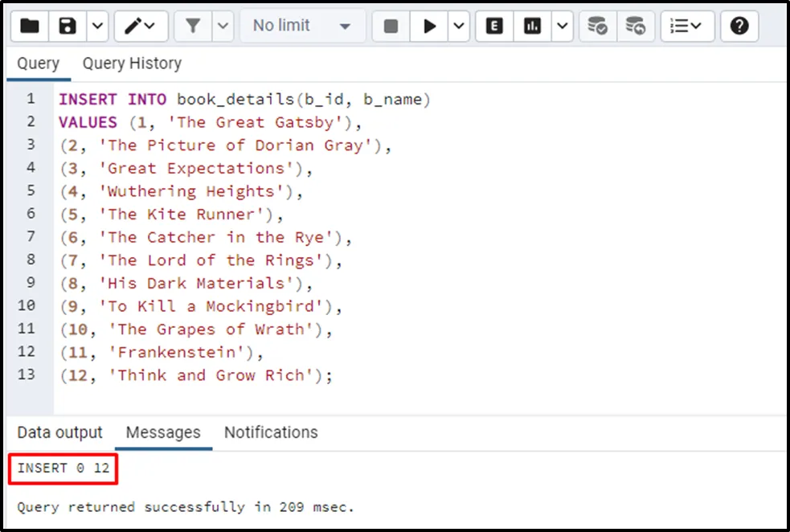Click the Filter funnel icon
Image resolution: width=790 pixels, height=532 pixels.
(x=193, y=27)
